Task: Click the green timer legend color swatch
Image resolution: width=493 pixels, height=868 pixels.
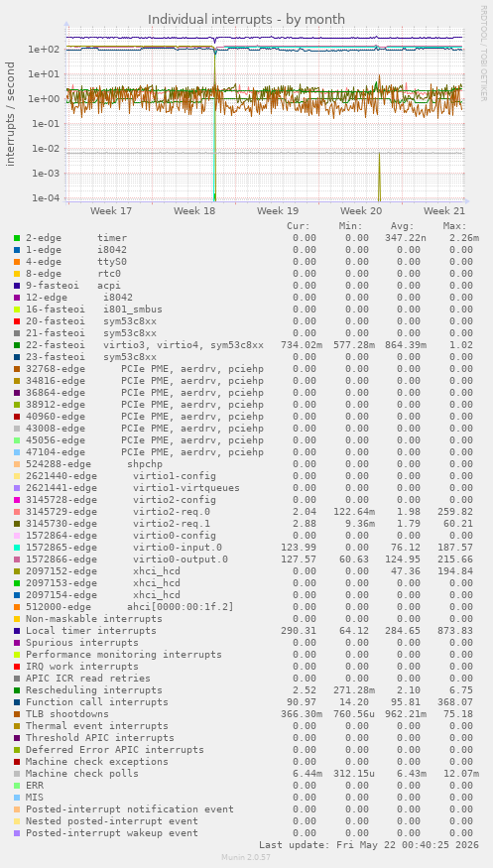Action: (17, 238)
